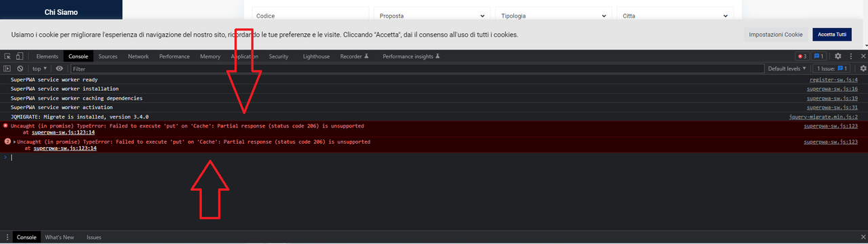Open stack link superpwa-sw.js:123:14 in grouped error

coord(64,148)
